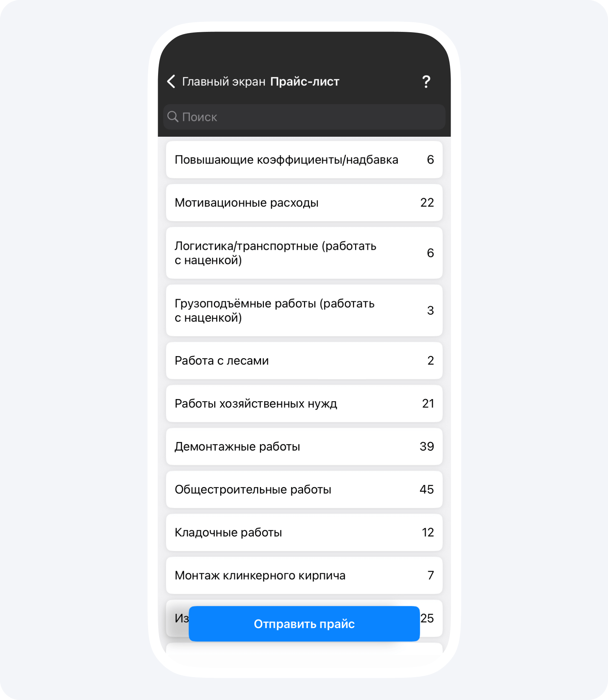Tap the magnifying glass search icon
The image size is (608, 700).
pyautogui.click(x=173, y=117)
